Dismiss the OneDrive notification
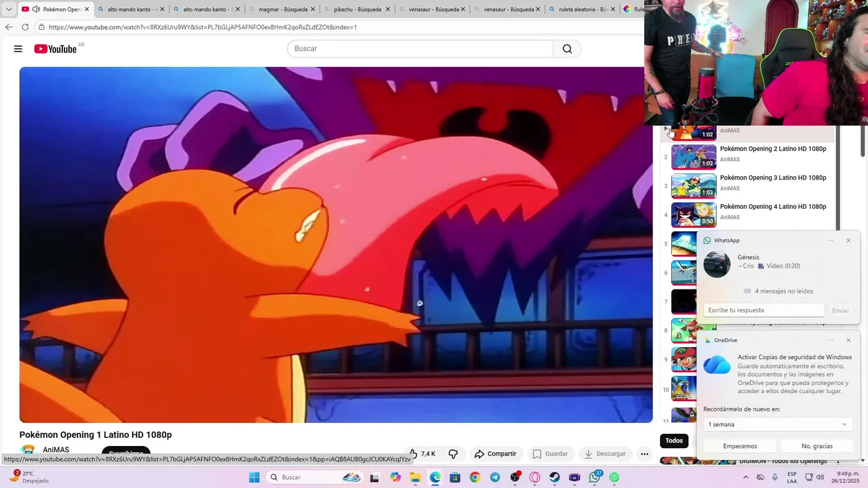Viewport: 868px width, 488px height. pos(848,340)
